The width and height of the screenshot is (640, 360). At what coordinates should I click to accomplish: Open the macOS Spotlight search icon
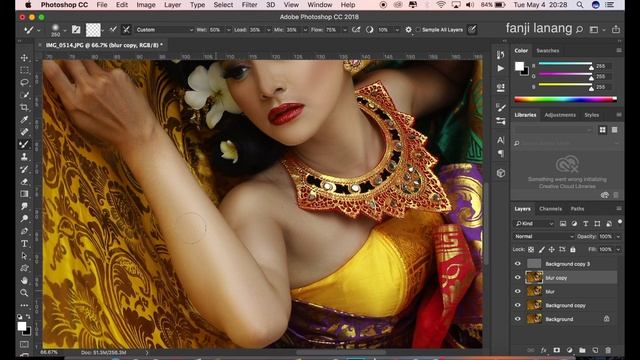(x=580, y=5)
